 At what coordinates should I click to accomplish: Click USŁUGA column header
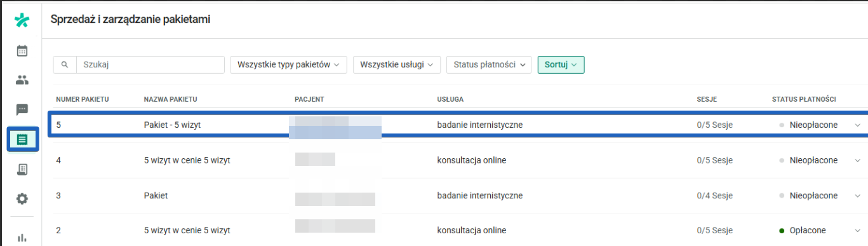(450, 100)
